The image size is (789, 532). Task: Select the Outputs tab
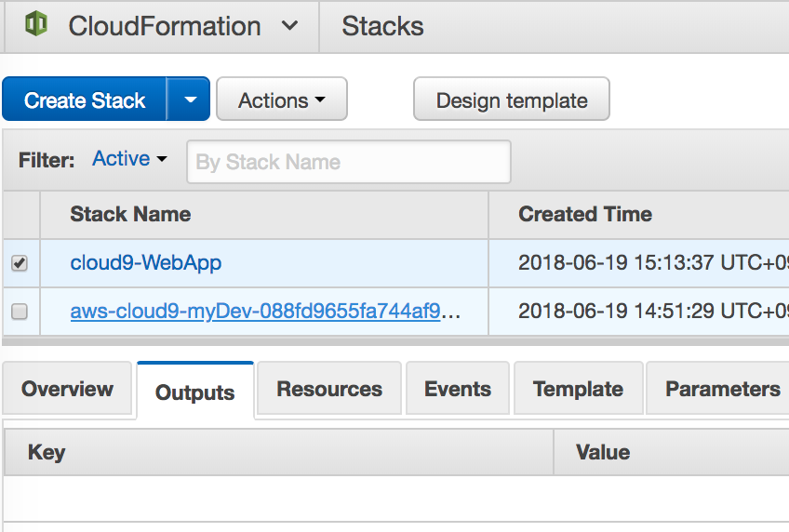195,392
